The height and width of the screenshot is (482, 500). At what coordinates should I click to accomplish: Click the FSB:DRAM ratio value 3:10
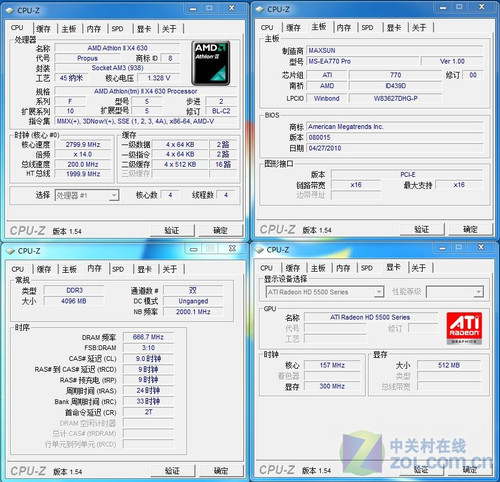(x=148, y=348)
